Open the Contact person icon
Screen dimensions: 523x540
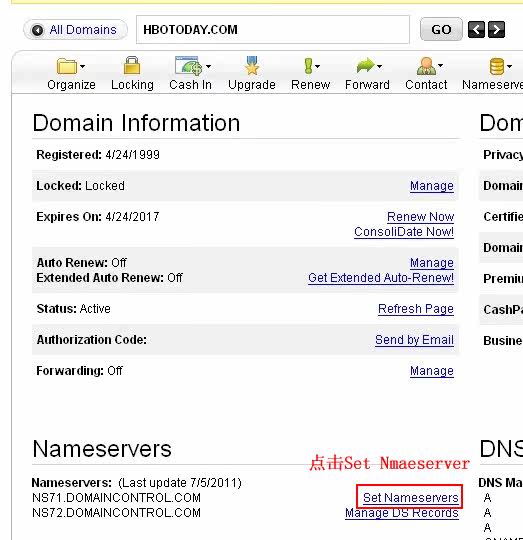426,66
